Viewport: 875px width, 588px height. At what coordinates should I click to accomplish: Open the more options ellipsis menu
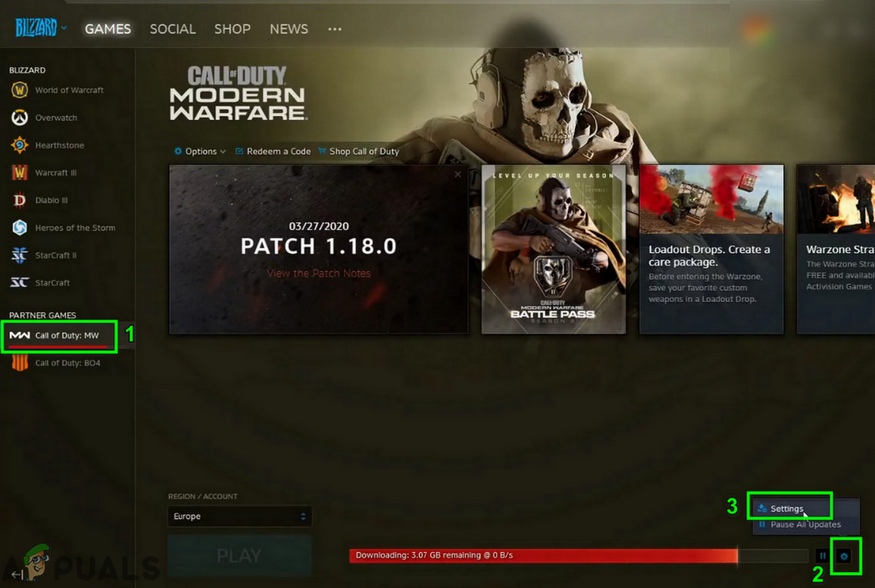[334, 29]
